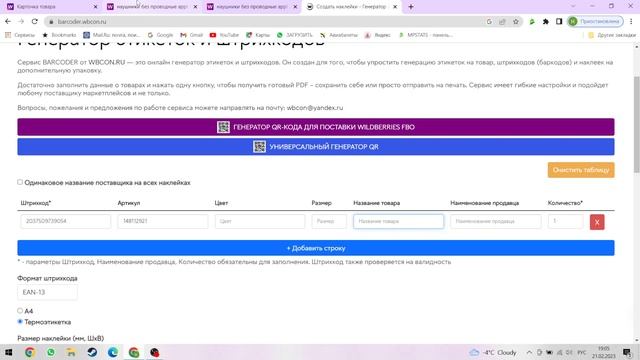Delete the row with red X button

(x=597, y=222)
